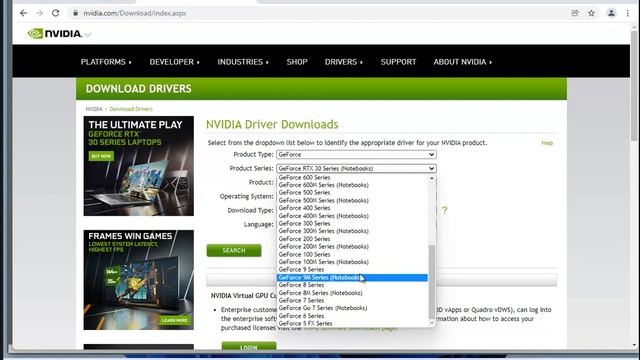Select GeForce 400 Series option

pyautogui.click(x=352, y=208)
